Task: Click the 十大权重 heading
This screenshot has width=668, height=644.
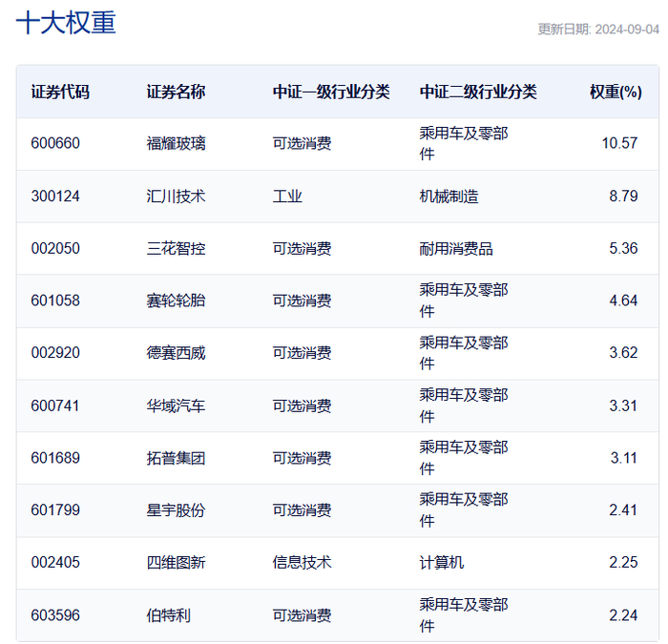Action: (66, 22)
